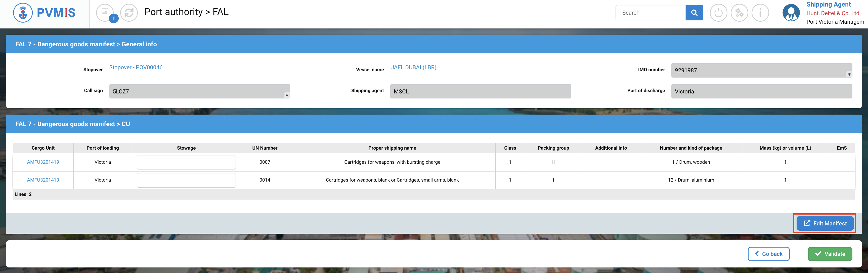868x273 pixels.
Task: Open the settings gears icon
Action: [739, 13]
